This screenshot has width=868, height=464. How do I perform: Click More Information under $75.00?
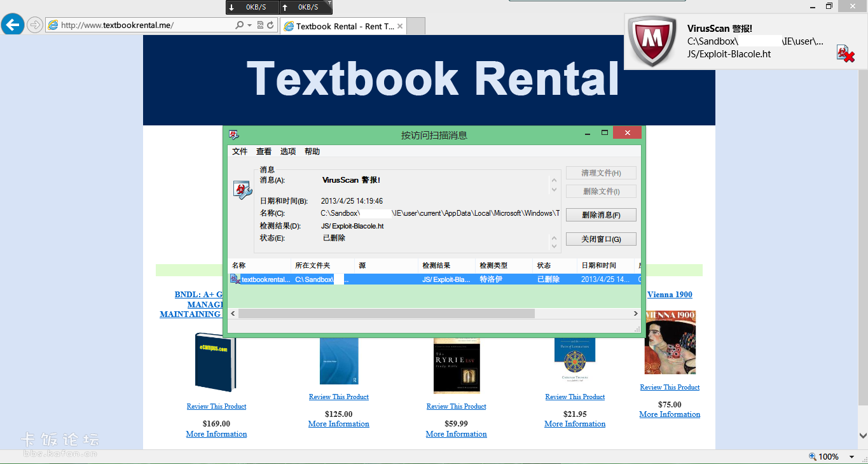(x=670, y=414)
